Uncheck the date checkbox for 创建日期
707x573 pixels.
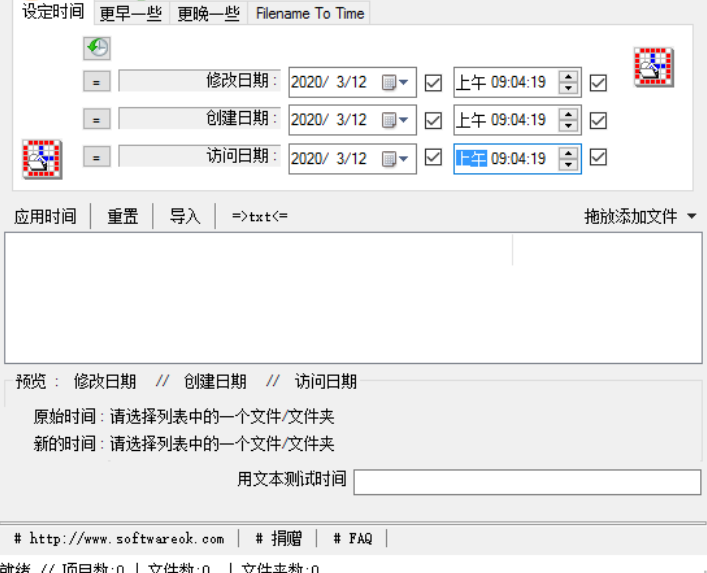tap(433, 120)
